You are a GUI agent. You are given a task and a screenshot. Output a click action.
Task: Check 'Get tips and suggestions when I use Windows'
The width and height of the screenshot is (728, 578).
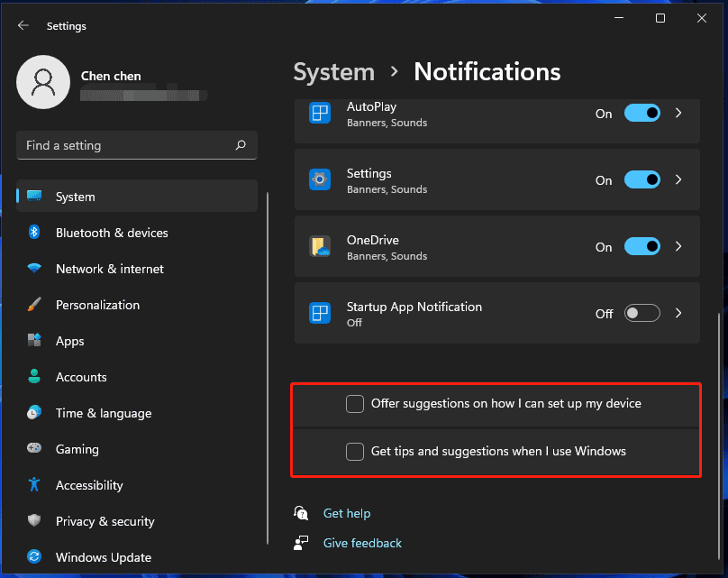pyautogui.click(x=355, y=451)
